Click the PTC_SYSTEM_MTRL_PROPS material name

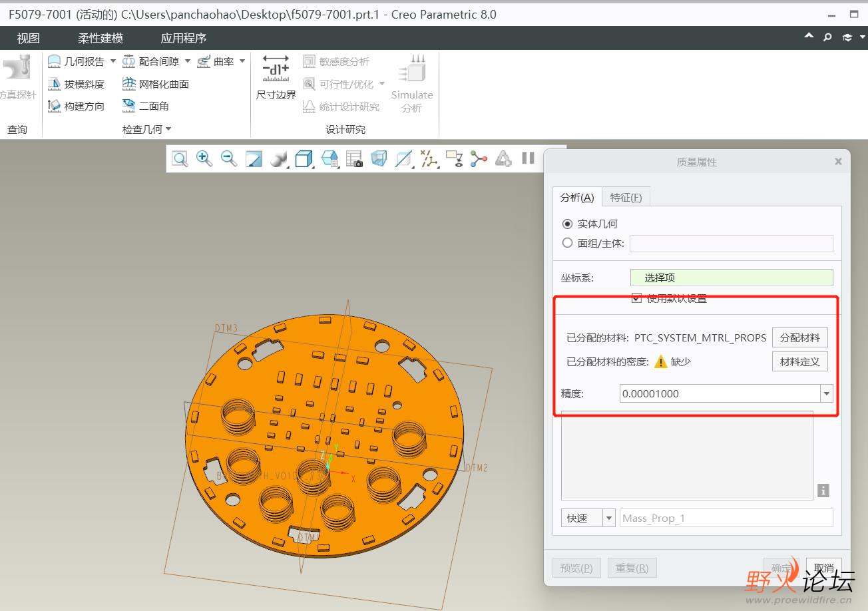700,337
